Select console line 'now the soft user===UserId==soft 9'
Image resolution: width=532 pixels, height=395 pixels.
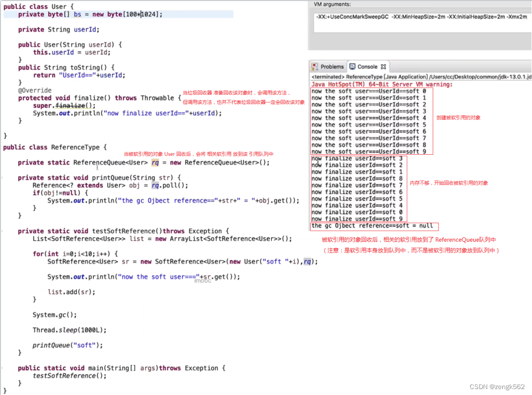pos(369,151)
